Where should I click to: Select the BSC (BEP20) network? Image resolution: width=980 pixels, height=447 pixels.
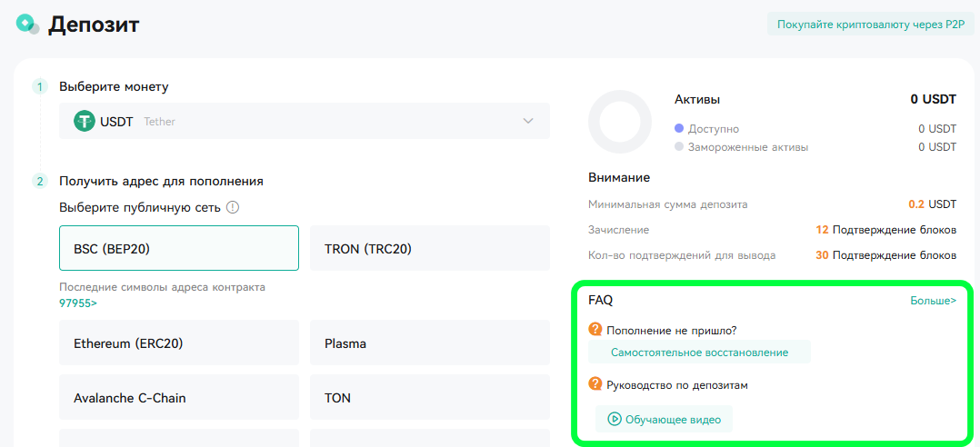(x=179, y=248)
